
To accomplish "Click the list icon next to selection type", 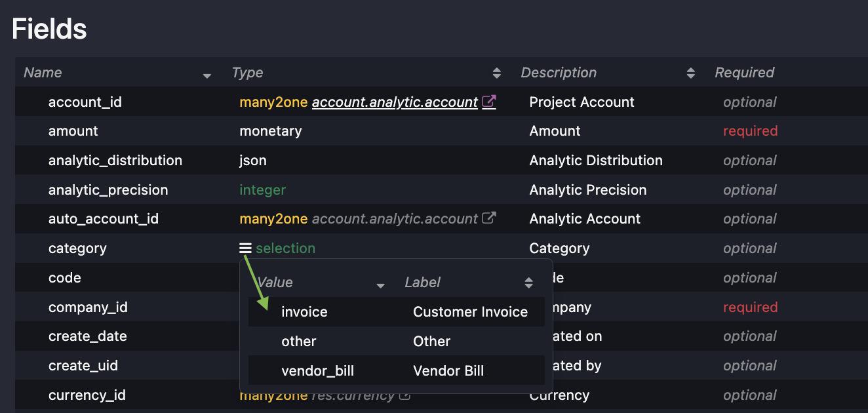I will (245, 248).
